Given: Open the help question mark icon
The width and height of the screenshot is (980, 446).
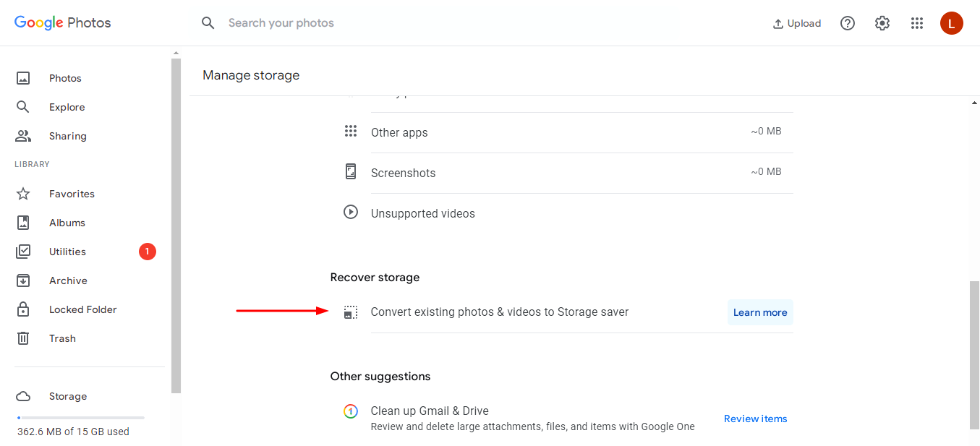Looking at the screenshot, I should pyautogui.click(x=848, y=22).
